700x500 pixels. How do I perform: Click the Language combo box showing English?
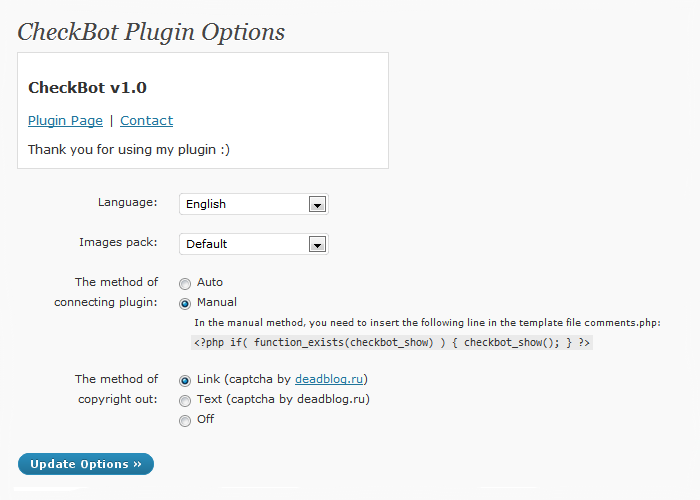pyautogui.click(x=254, y=204)
